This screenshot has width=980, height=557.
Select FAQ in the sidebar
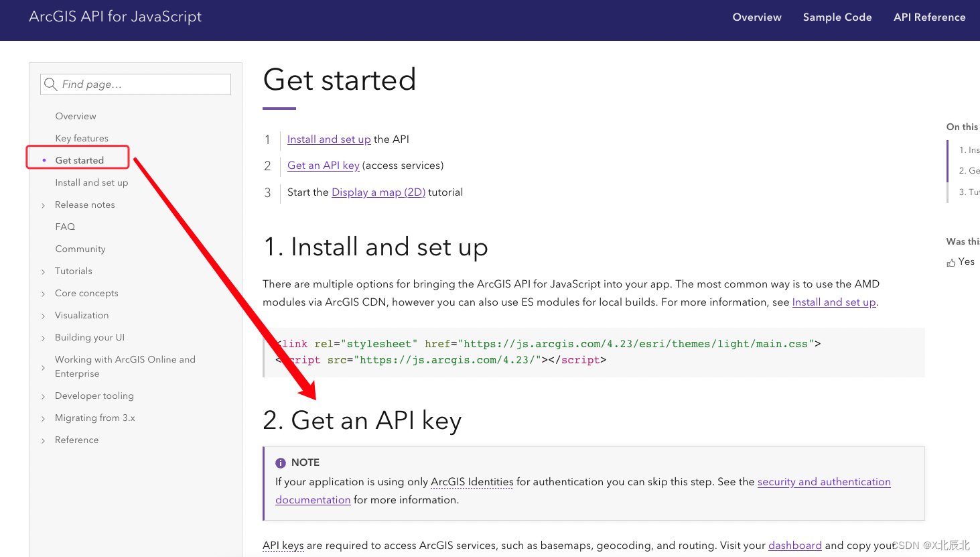pyautogui.click(x=65, y=227)
